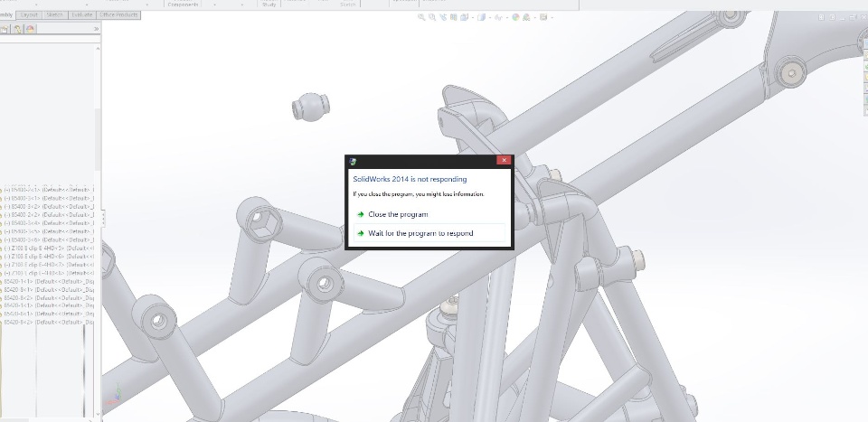Select tree item 85400-2<2>
868x422 pixels.
(x=49, y=214)
